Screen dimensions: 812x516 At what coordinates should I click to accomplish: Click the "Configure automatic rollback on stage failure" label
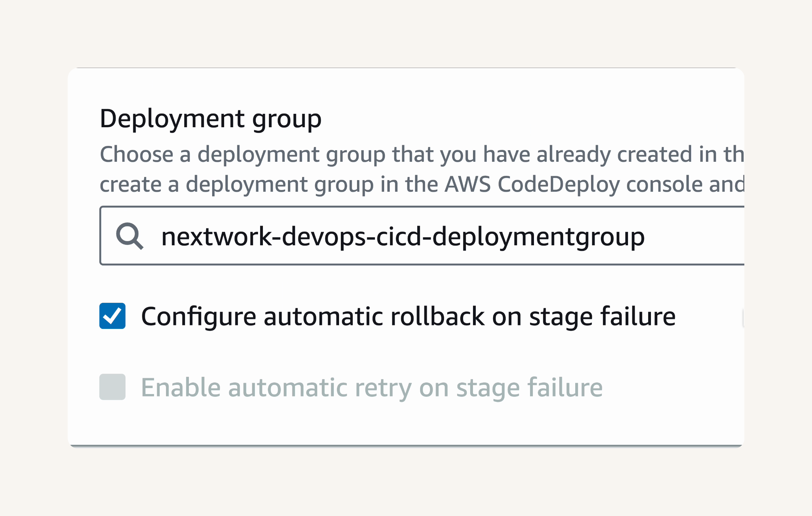408,317
